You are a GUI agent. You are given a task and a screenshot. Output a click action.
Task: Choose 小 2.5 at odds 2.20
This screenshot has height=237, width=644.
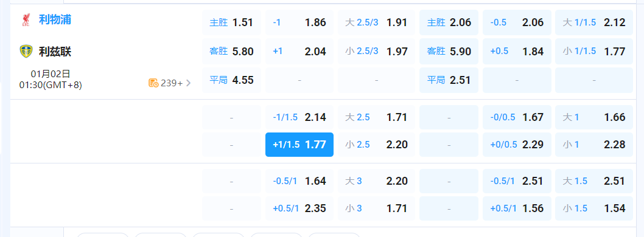point(376,145)
